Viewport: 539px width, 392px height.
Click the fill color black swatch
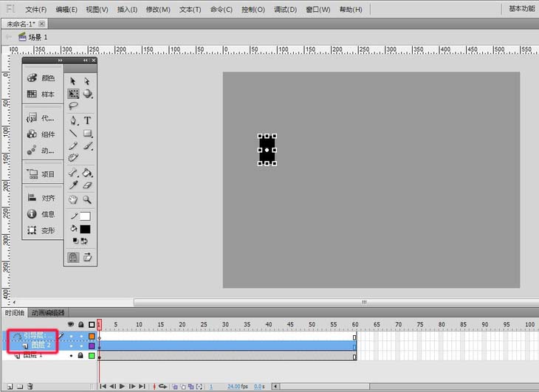[x=85, y=229]
